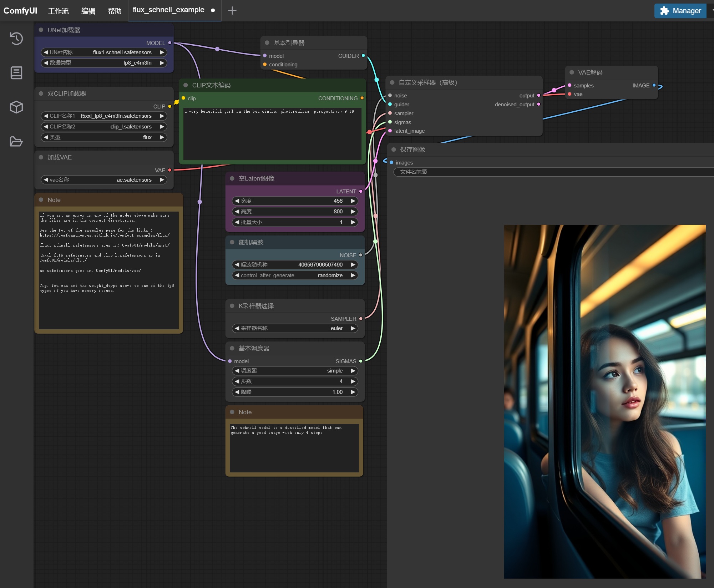Increment the width value arrow on Latent node

[353, 201]
